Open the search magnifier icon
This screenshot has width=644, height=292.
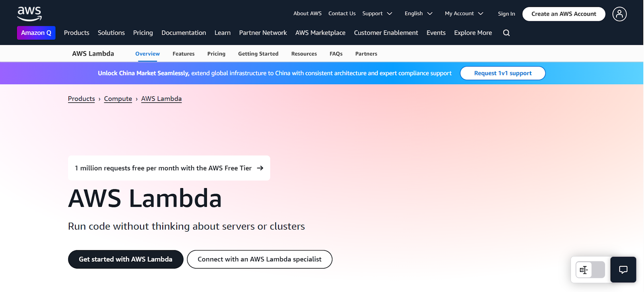point(506,33)
